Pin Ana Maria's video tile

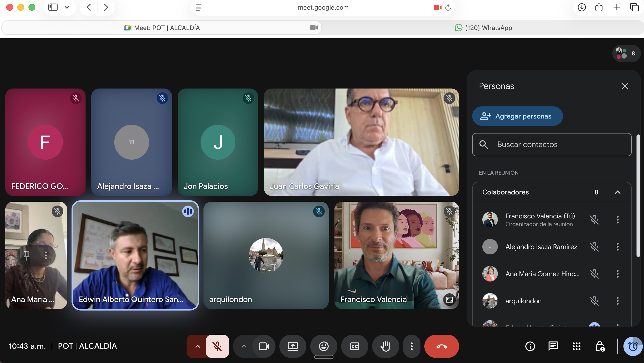point(27,255)
